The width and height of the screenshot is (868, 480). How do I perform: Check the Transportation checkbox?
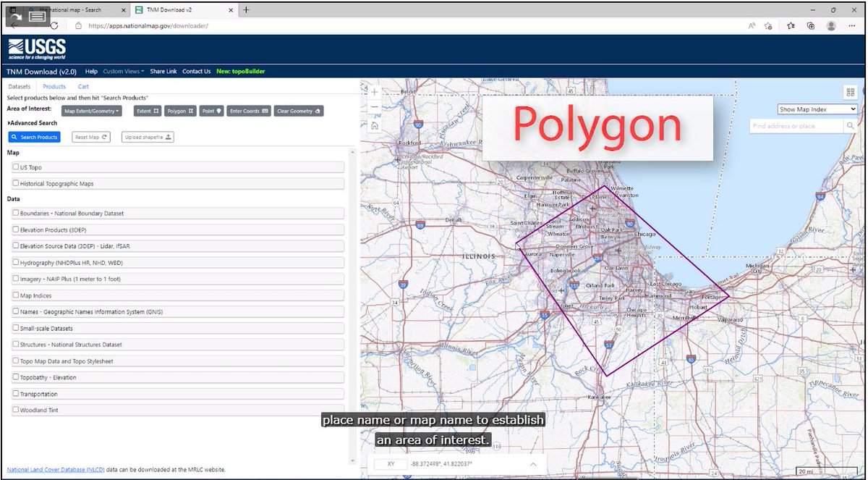[15, 394]
